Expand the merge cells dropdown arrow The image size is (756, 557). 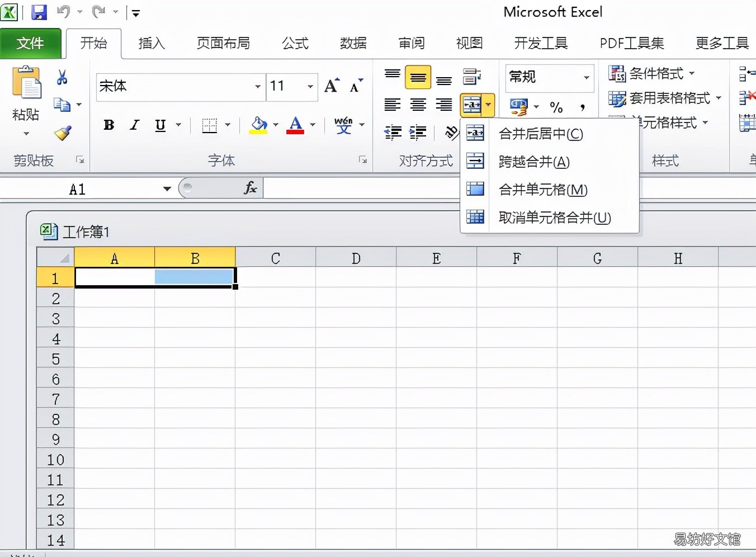coord(489,105)
